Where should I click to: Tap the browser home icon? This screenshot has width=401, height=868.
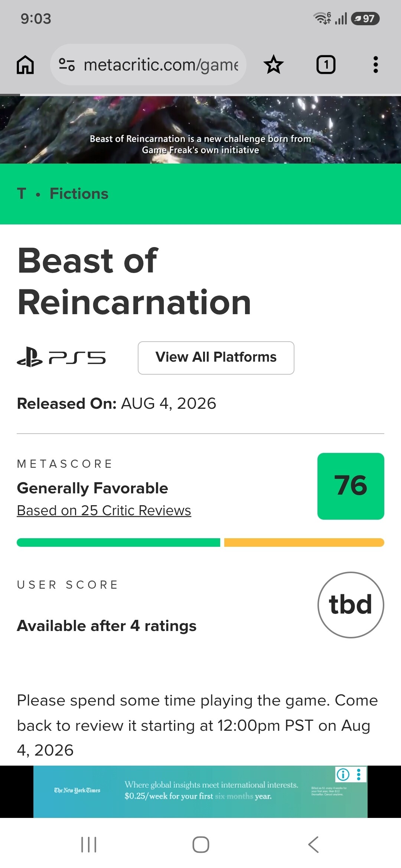point(25,65)
